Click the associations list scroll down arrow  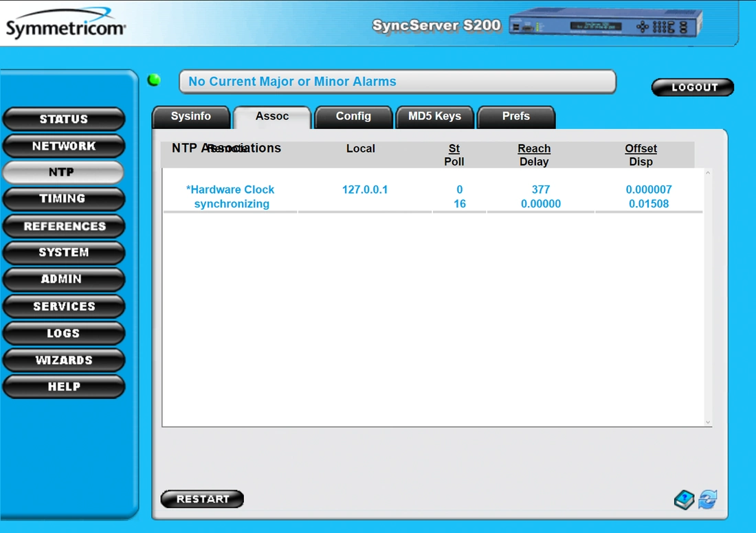click(x=708, y=422)
